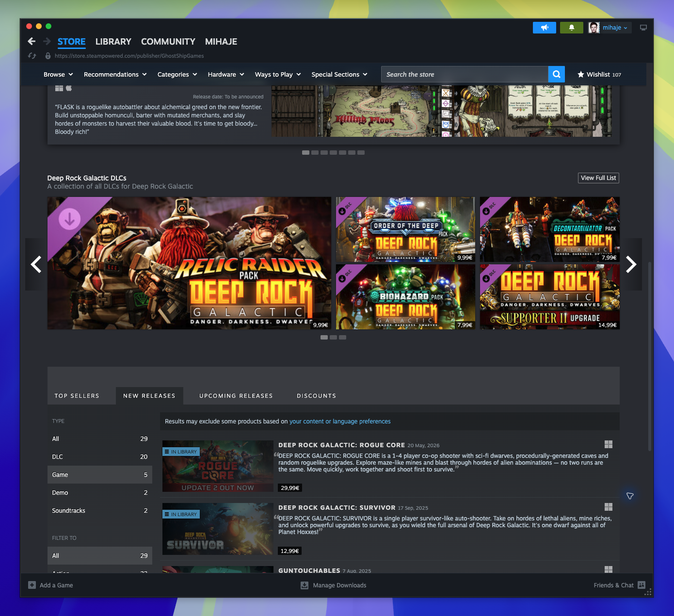Open the Relic Raider Pack DLC thumbnail

point(189,263)
